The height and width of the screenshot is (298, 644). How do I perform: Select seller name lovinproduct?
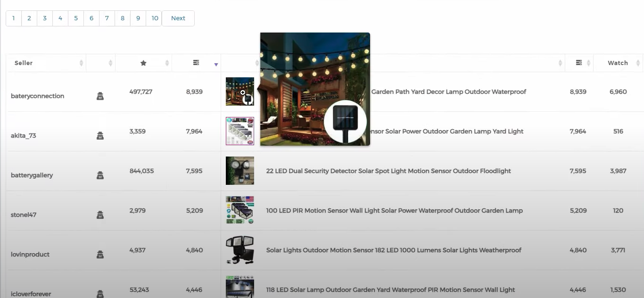(x=30, y=255)
